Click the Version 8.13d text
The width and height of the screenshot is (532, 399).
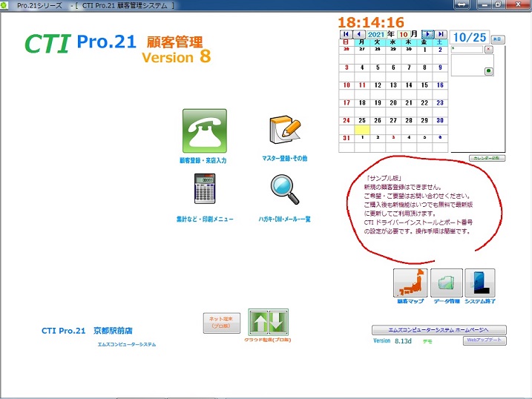pyautogui.click(x=393, y=341)
